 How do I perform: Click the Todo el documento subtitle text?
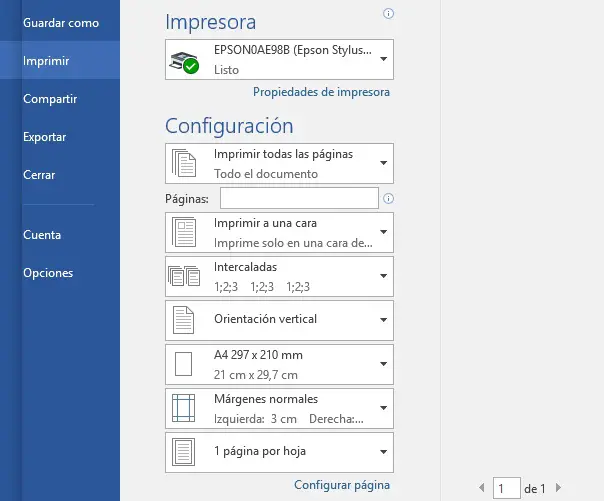click(266, 174)
